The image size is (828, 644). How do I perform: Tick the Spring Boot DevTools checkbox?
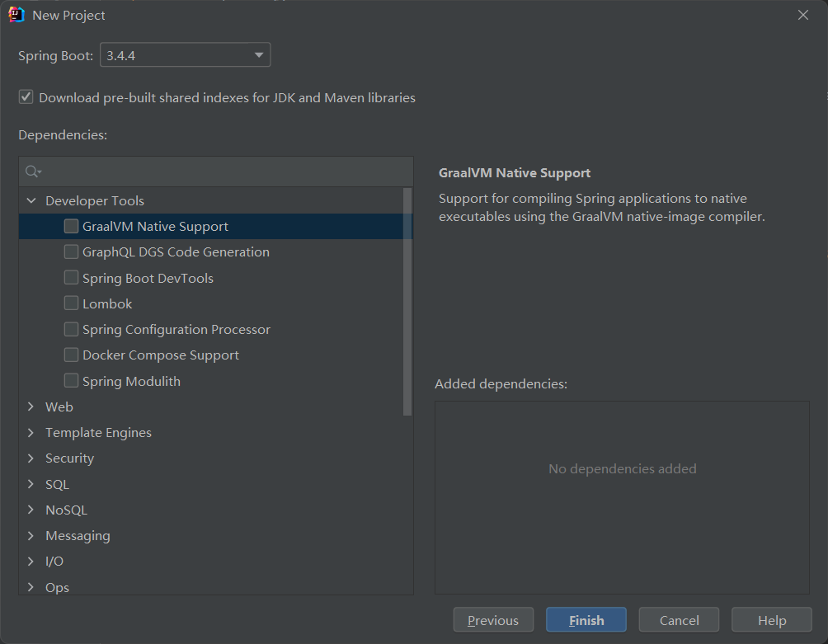(x=71, y=278)
